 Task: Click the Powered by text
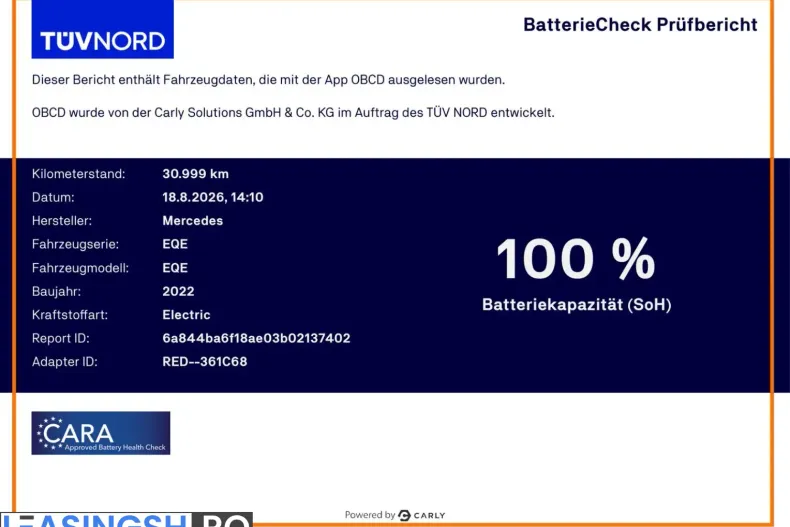[370, 515]
